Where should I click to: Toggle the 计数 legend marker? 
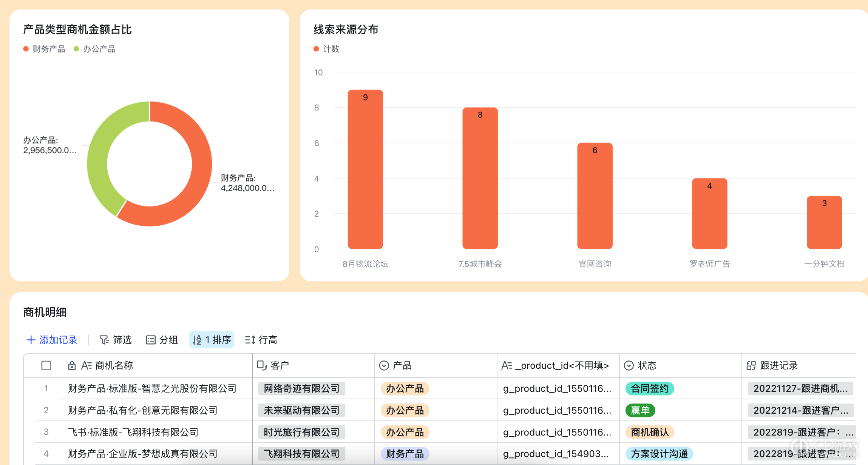tap(316, 49)
